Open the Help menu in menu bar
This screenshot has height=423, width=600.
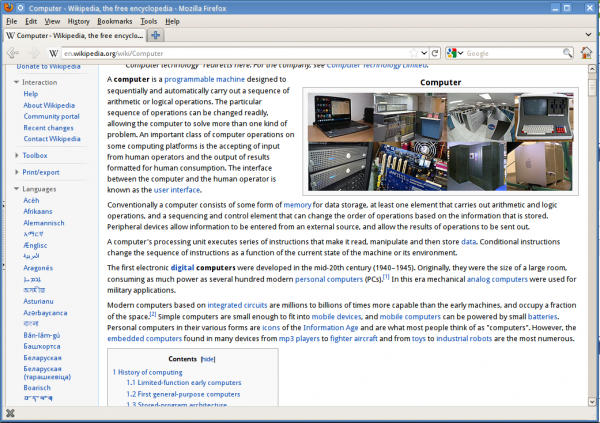[x=172, y=21]
